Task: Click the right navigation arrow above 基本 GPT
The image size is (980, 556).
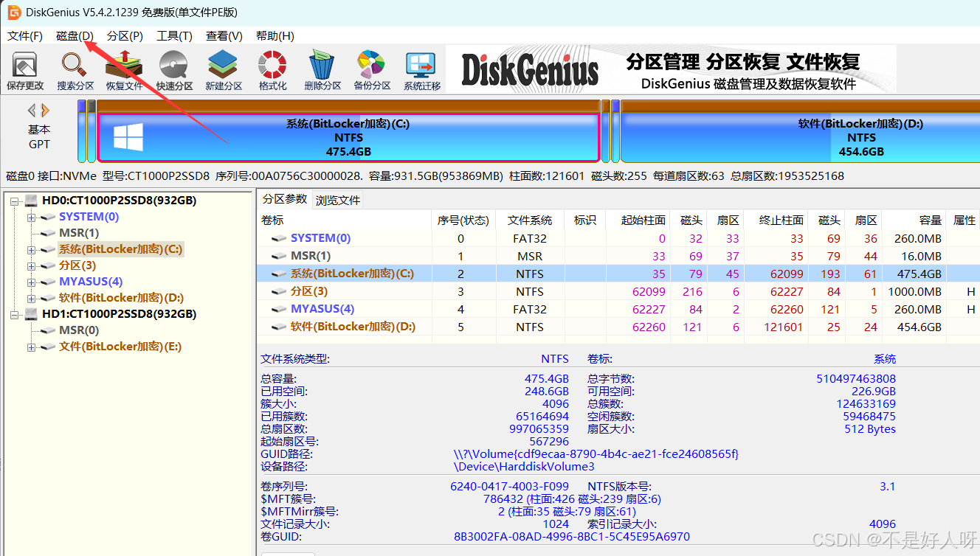Action: (44, 109)
